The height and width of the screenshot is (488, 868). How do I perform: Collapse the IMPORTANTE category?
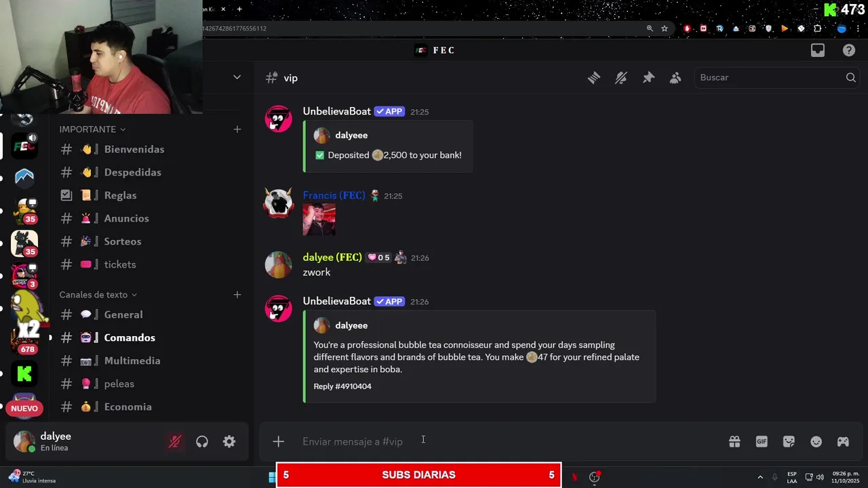tap(92, 129)
